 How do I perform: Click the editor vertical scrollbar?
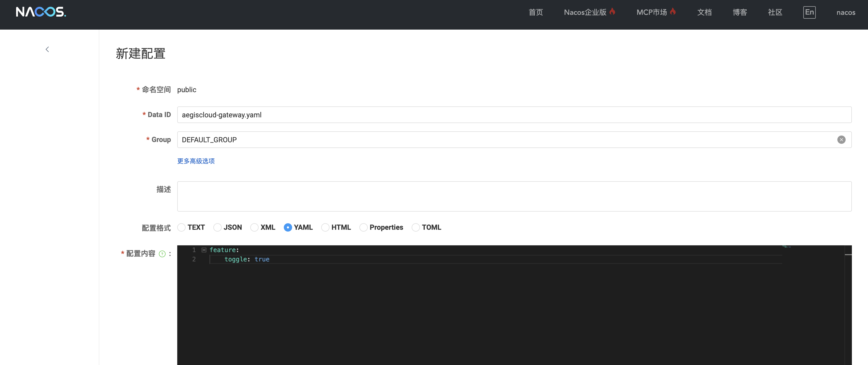coord(848,303)
